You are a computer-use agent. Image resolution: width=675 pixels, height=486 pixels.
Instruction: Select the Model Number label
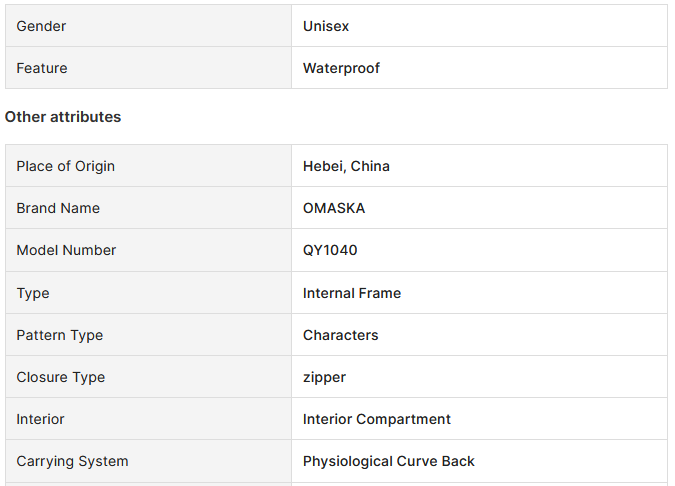[x=66, y=250]
